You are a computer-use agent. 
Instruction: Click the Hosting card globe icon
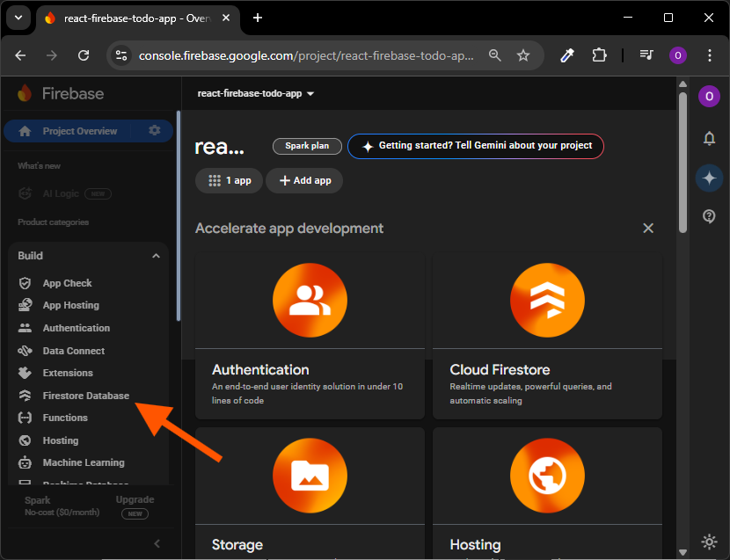tap(547, 476)
